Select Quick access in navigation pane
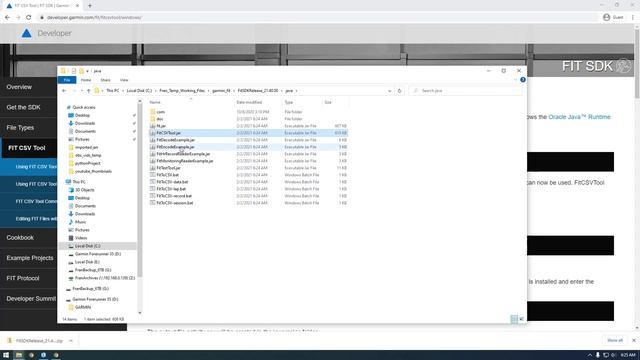640x360 pixels. [84, 107]
